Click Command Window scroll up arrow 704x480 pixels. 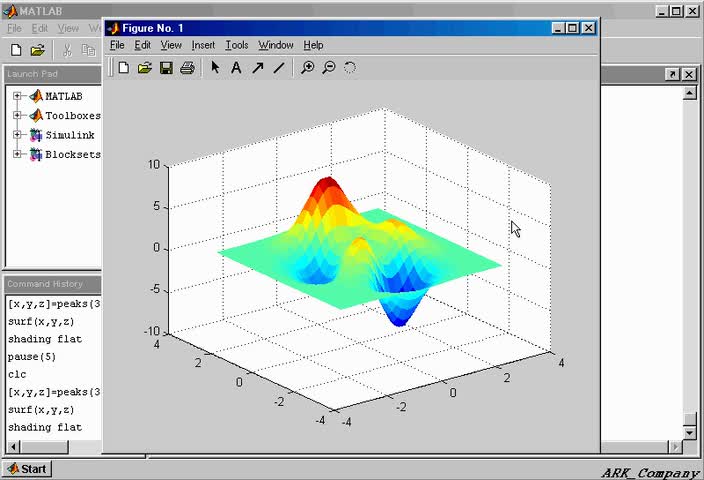690,93
